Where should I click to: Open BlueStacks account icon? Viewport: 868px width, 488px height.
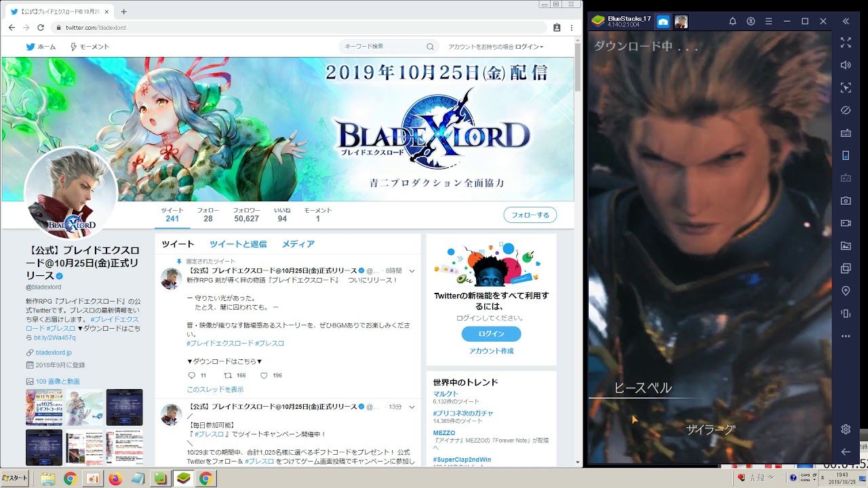click(751, 22)
